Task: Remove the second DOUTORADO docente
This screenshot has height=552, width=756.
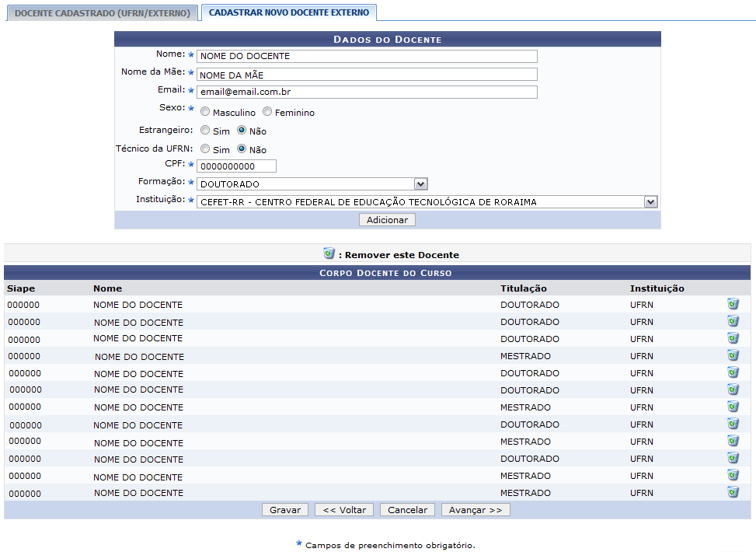Action: pyautogui.click(x=733, y=321)
